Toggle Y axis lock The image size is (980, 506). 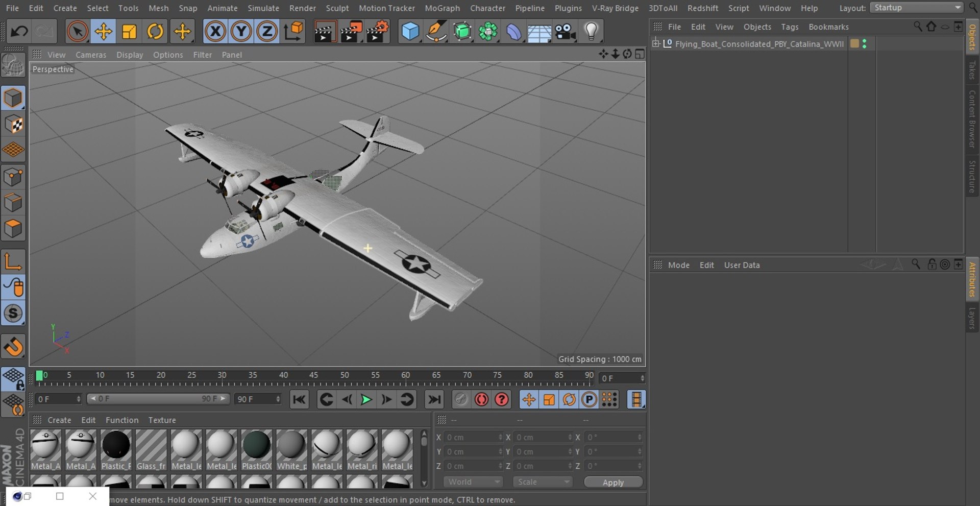(241, 32)
